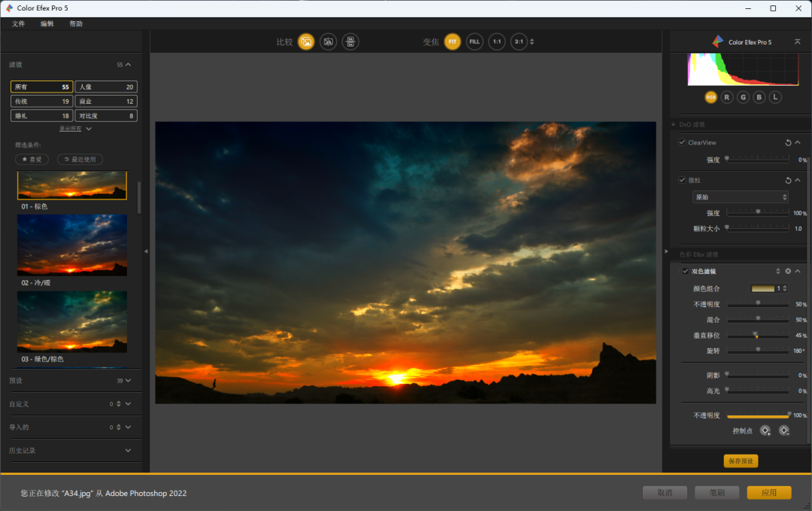Uncheck the ClearView checkbox
This screenshot has width=812, height=511.
pos(682,142)
